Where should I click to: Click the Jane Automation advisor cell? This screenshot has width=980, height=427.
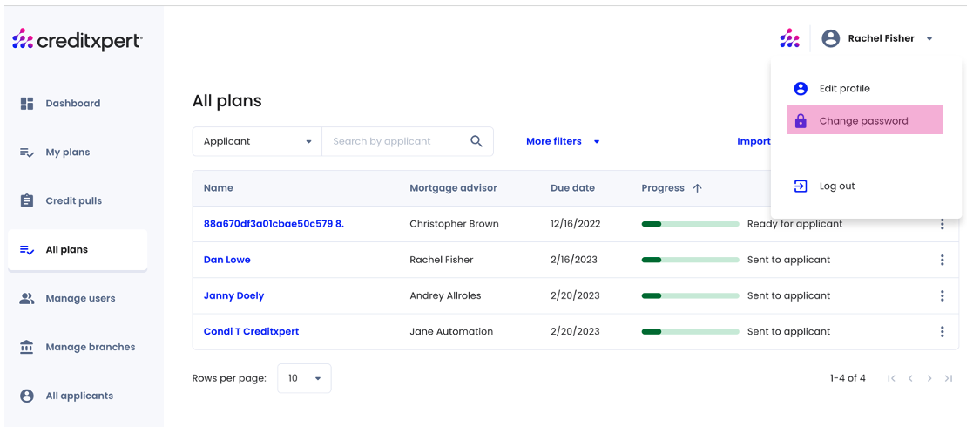tap(451, 331)
